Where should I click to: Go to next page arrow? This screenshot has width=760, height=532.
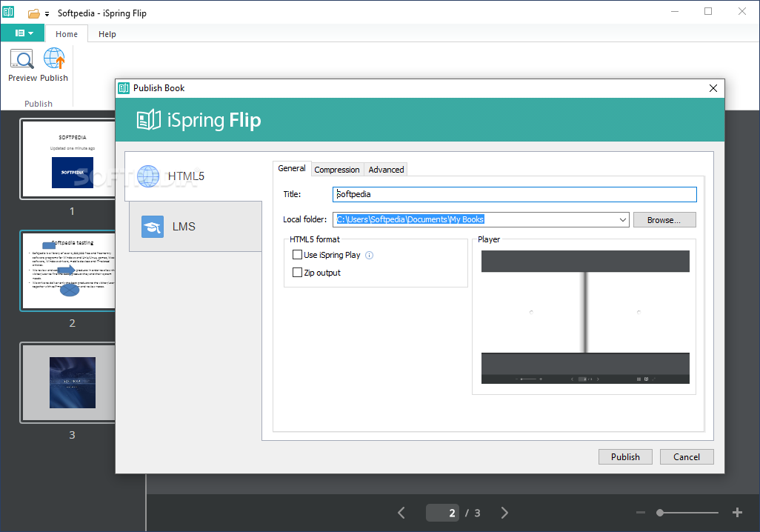504,513
